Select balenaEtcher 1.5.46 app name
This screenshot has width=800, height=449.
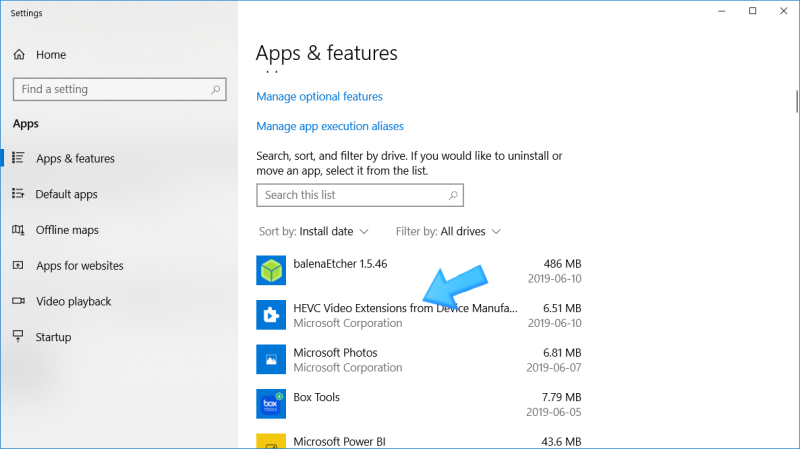[x=340, y=264]
